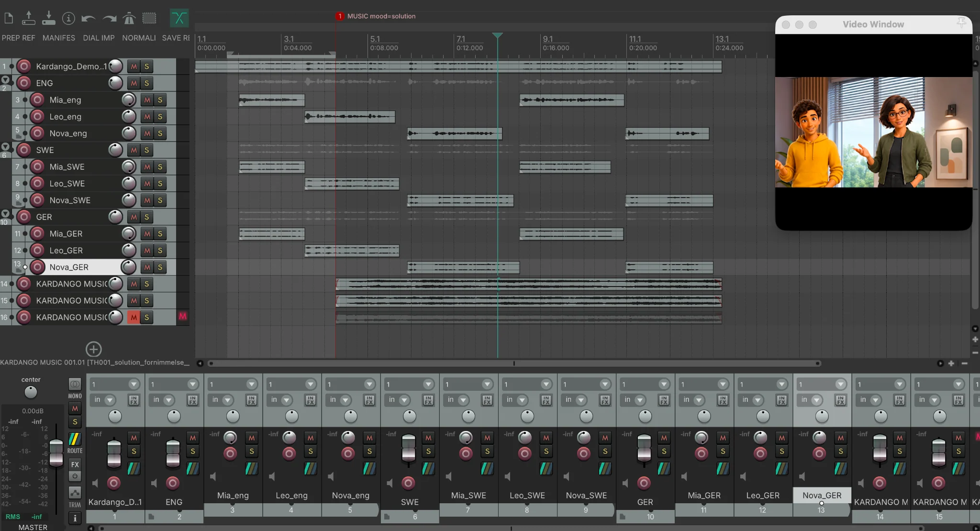This screenshot has width=980, height=531.
Task: Click the master volume fader
Action: click(56, 452)
